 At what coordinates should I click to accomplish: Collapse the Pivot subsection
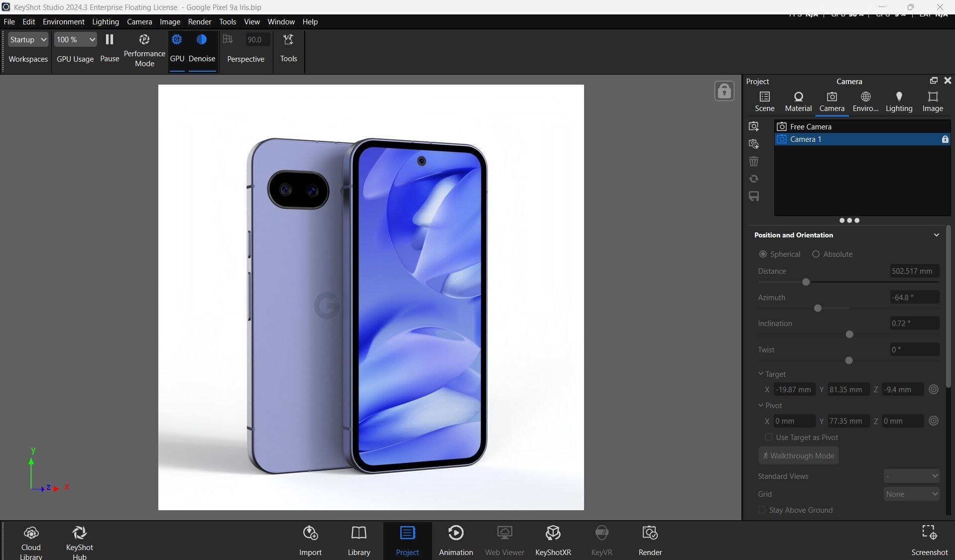click(761, 405)
